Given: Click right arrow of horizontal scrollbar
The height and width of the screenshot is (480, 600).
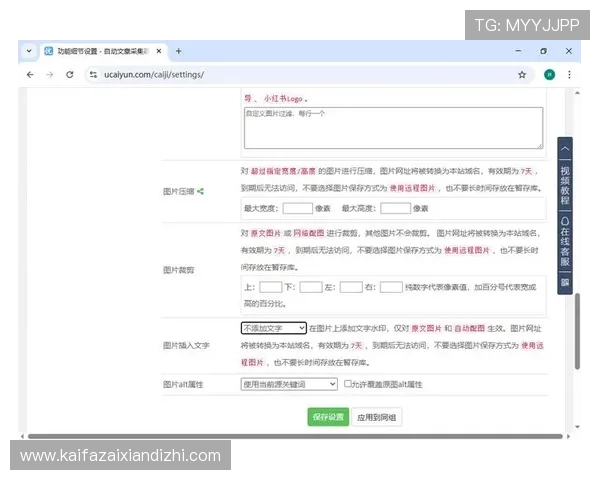Looking at the screenshot, I should click(568, 436).
